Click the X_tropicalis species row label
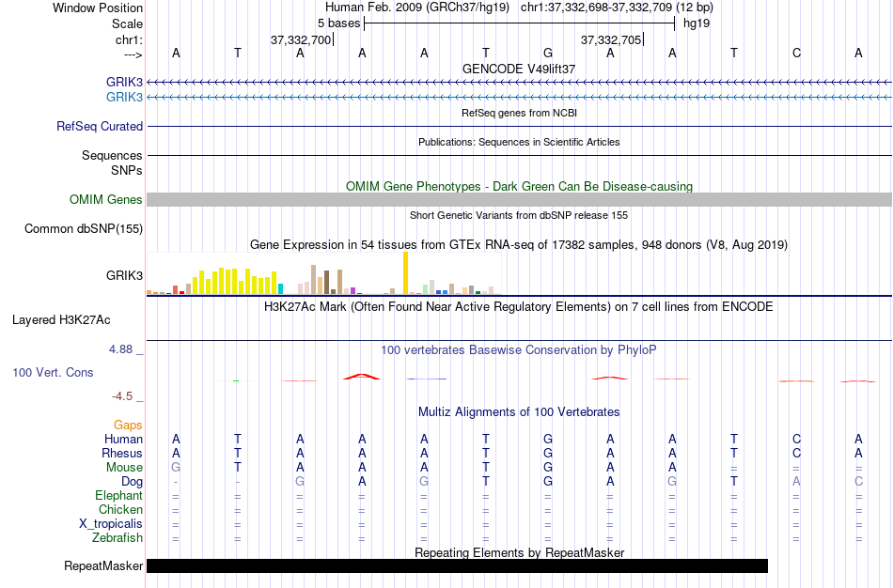 coord(111,524)
